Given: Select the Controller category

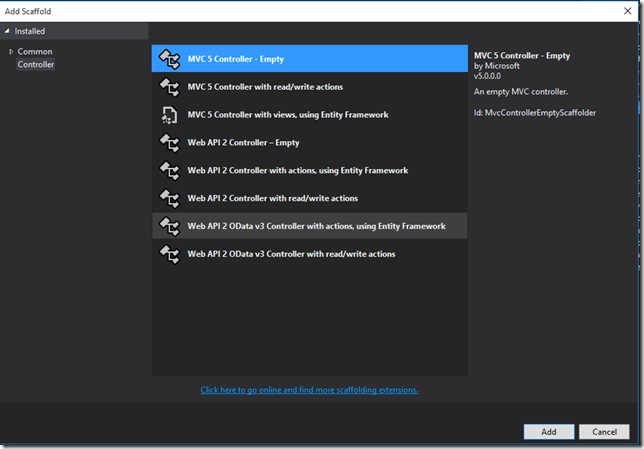Looking at the screenshot, I should point(36,64).
